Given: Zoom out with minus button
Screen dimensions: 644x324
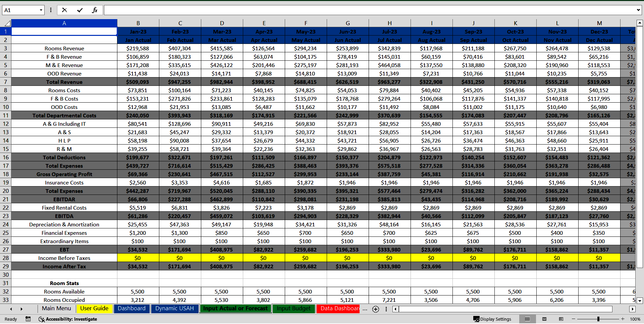Looking at the screenshot, I should click(x=574, y=319).
